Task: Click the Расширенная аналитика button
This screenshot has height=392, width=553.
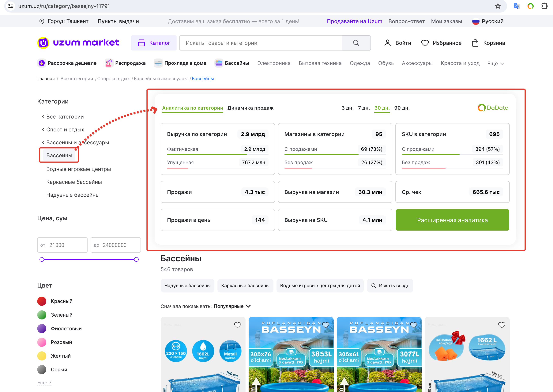Action: tap(452, 220)
